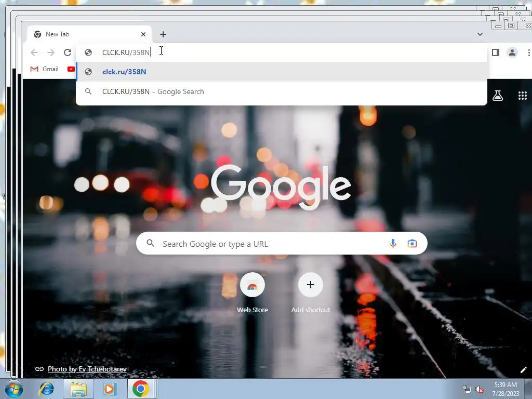Click the network tray icon

467,390
